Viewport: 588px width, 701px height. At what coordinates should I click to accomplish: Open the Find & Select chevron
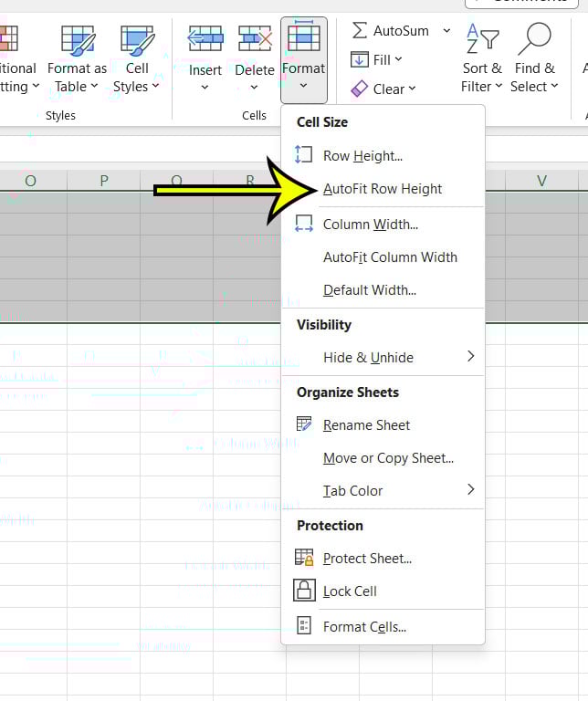coord(554,86)
